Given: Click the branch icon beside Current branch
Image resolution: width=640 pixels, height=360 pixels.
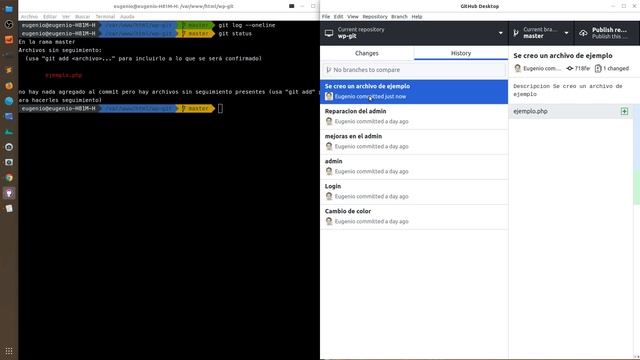Looking at the screenshot, I should click(516, 33).
